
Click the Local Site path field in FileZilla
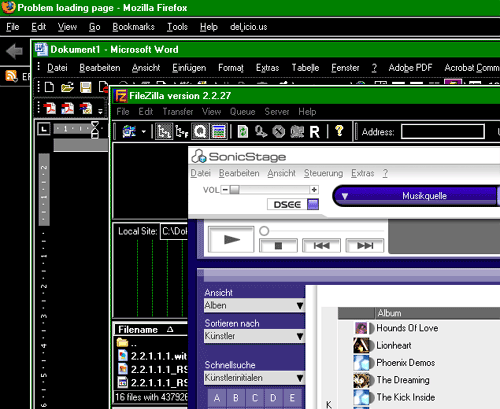[x=174, y=231]
